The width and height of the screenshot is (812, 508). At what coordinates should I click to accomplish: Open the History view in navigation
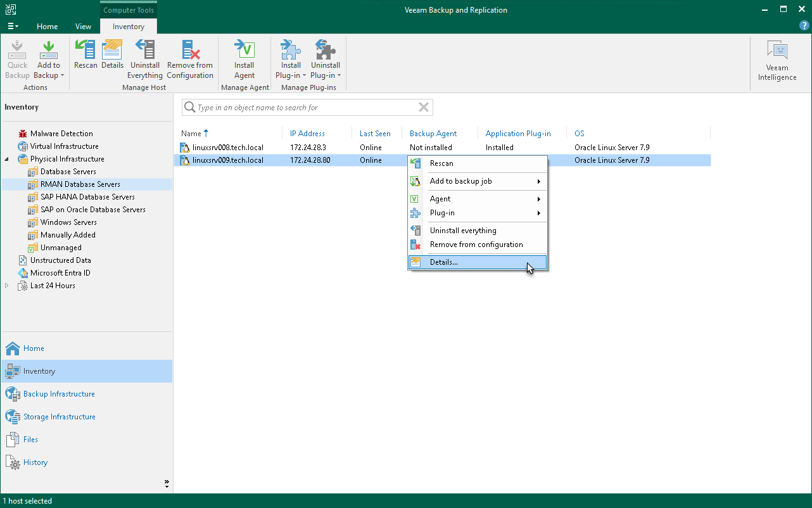pyautogui.click(x=35, y=462)
